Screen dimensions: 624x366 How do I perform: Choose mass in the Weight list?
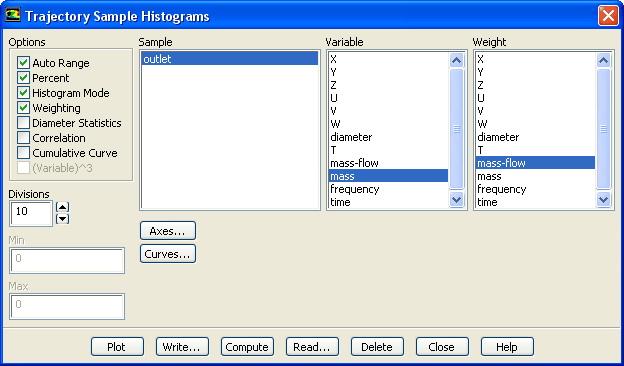point(535,176)
